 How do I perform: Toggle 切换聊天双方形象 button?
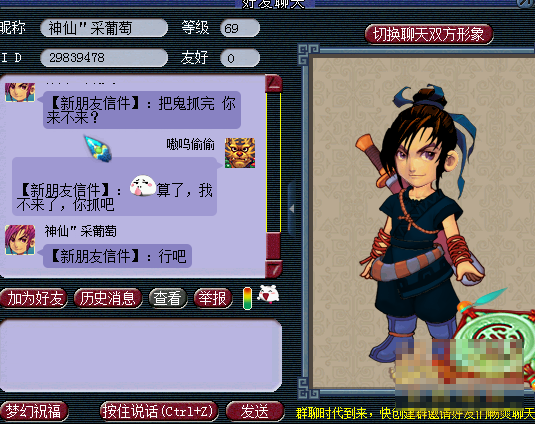pyautogui.click(x=429, y=34)
